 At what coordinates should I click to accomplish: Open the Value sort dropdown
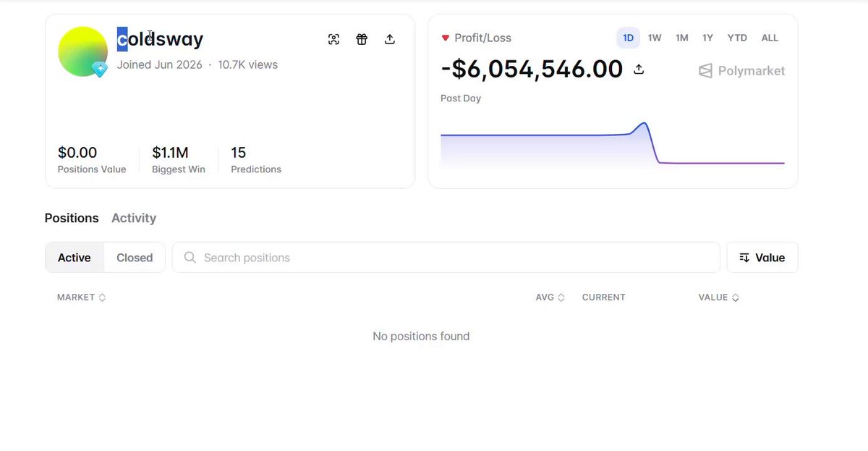[762, 258]
